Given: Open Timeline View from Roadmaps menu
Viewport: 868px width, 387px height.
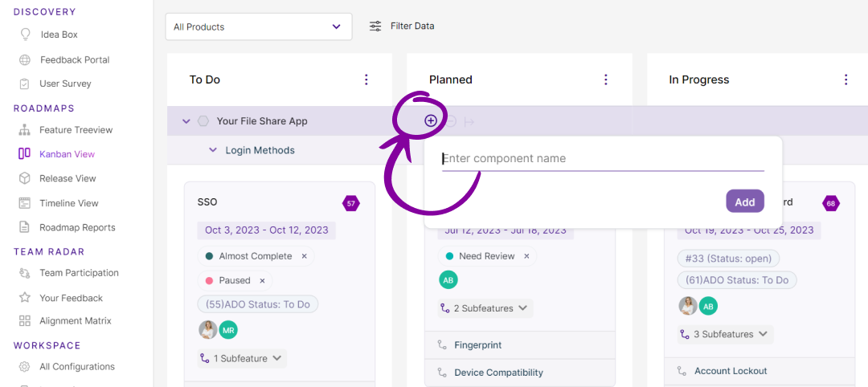Looking at the screenshot, I should click(x=69, y=203).
